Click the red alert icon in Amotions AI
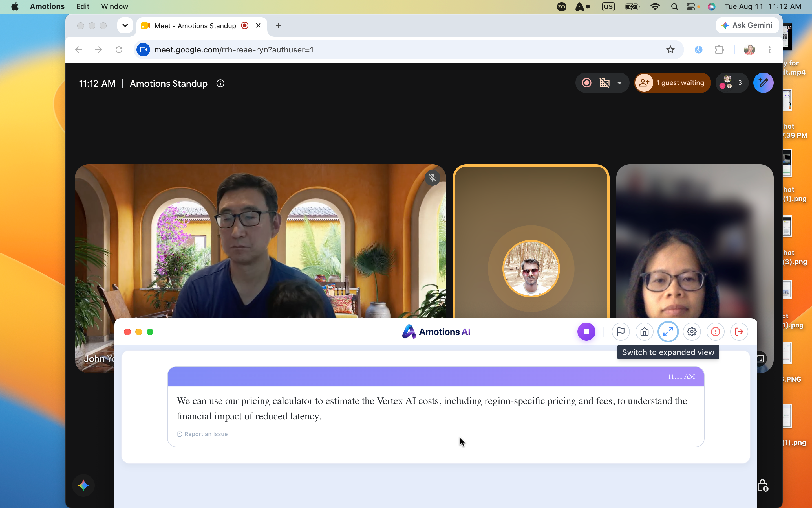 tap(715, 332)
